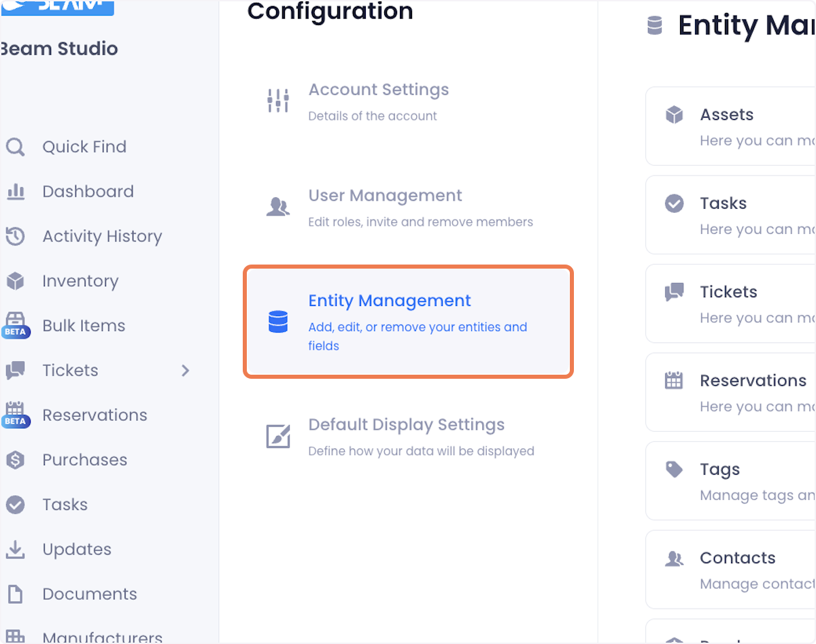Click the Tasks check icon in entity list
Screen dimensions: 816x644
674,203
